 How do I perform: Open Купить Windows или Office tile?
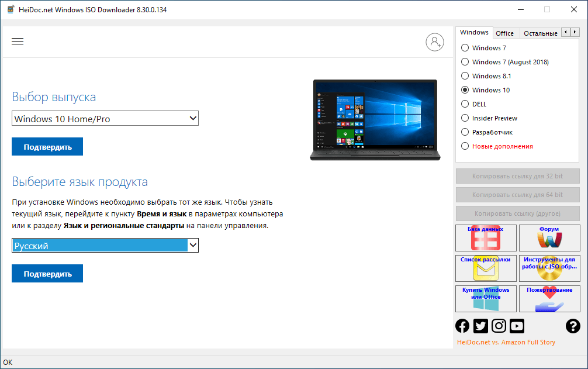click(x=486, y=298)
